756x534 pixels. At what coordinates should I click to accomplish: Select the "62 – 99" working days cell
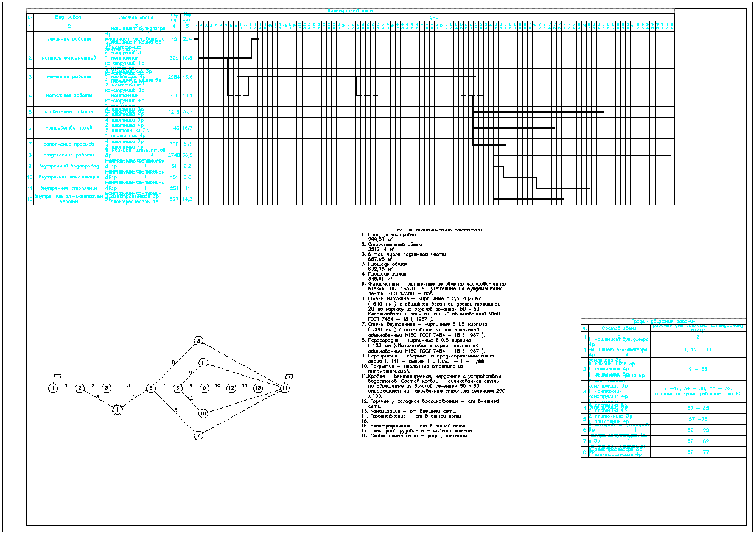[x=698, y=430]
